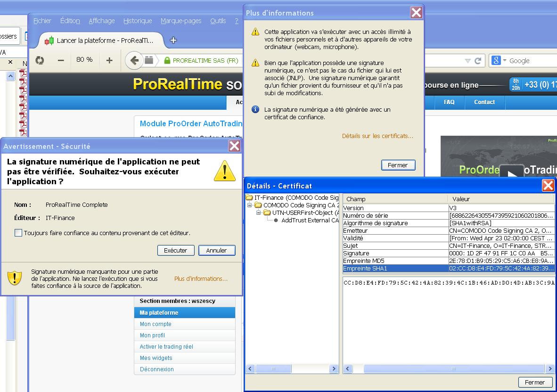Click 'Activer le trading réel' link
This screenshot has height=392, width=557.
pyautogui.click(x=166, y=347)
